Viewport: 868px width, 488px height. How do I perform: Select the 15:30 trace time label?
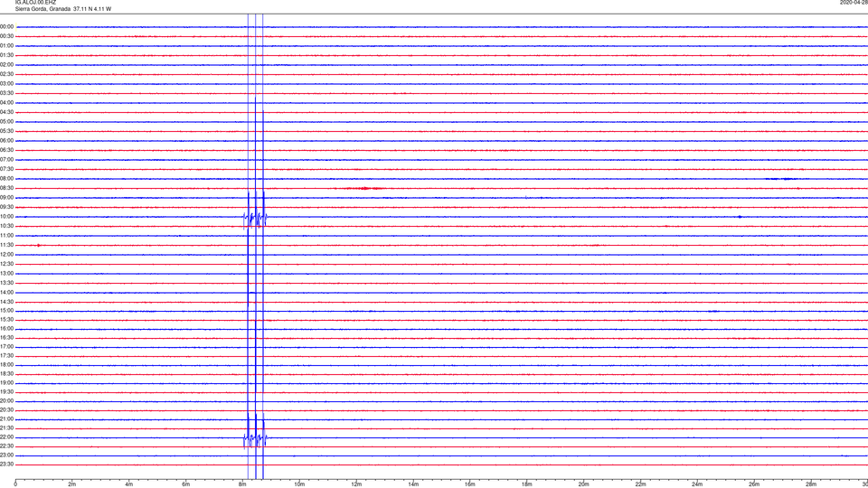pos(6,320)
